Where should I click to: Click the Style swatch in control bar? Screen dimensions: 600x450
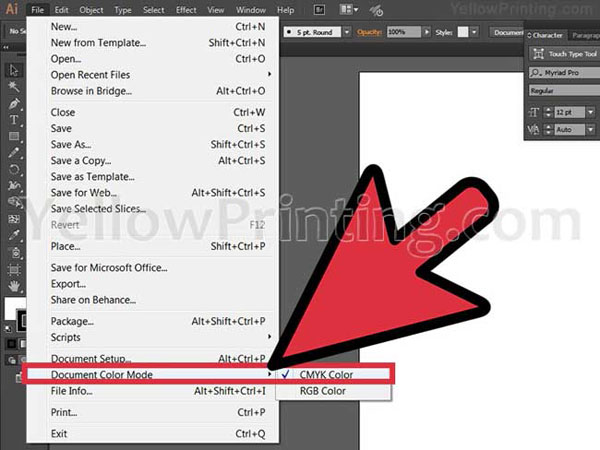tap(463, 32)
